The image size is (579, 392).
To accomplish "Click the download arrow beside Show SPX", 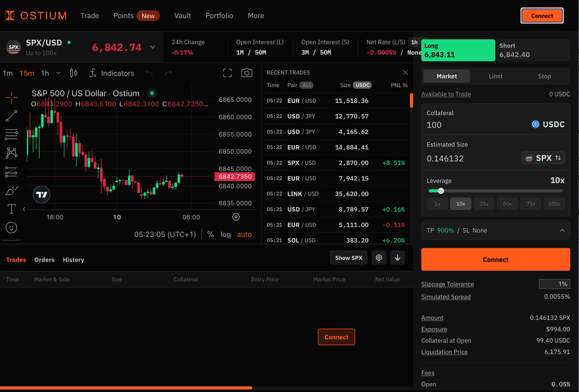I will [397, 258].
